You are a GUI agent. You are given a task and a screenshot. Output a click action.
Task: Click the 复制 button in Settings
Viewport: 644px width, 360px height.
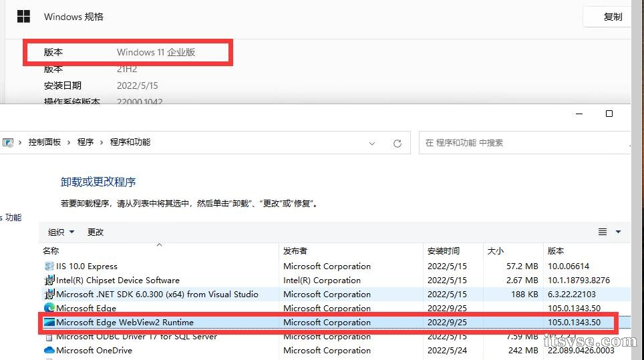609,17
